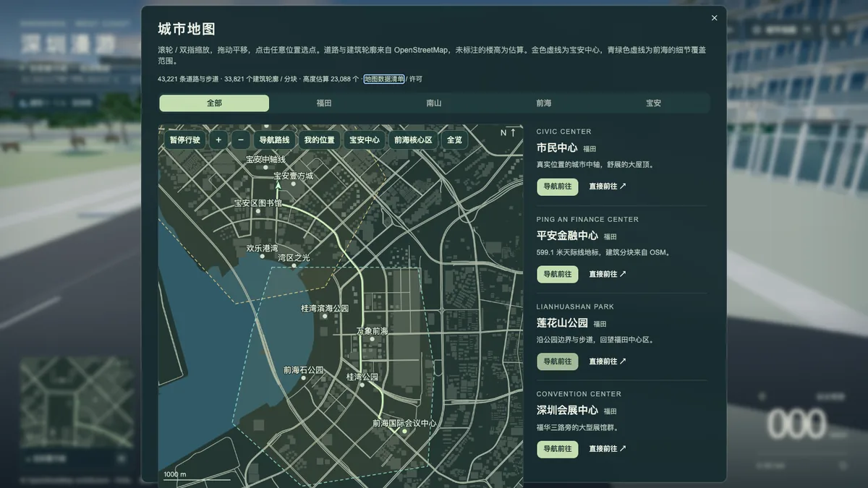The height and width of the screenshot is (488, 868).
Task: Navigate to 深圳会展中心 with 导航前往
Action: pos(558,449)
